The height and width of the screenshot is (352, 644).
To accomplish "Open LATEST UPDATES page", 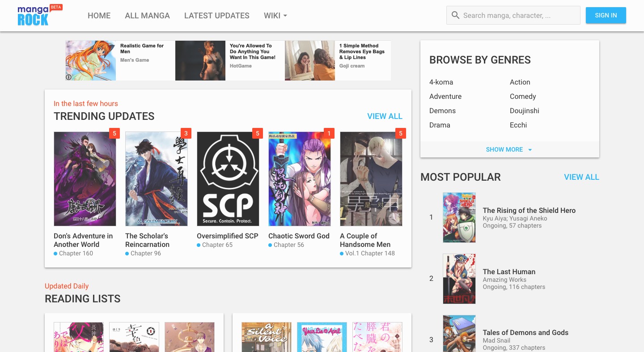I will pos(217,16).
